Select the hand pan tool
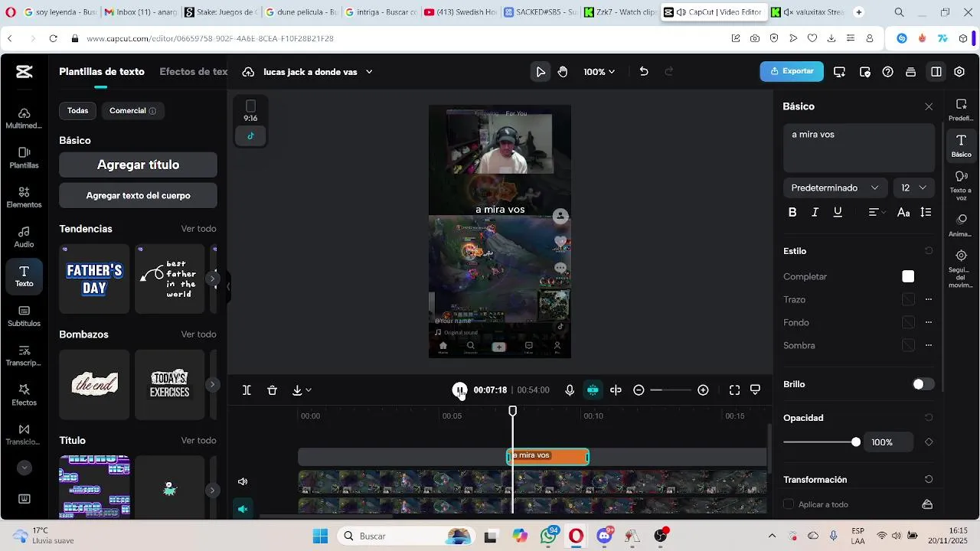Viewport: 980px width, 551px height. tap(563, 71)
